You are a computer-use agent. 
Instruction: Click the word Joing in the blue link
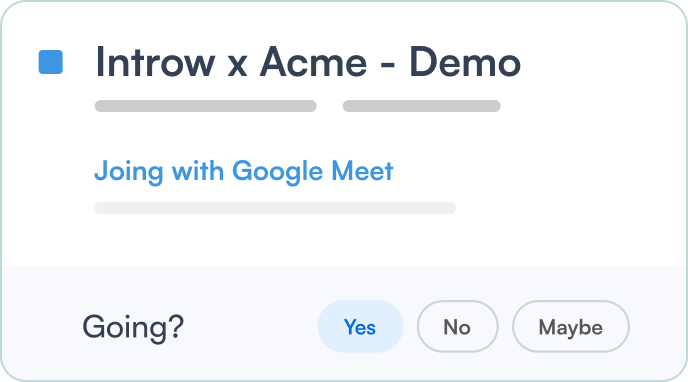coord(129,171)
